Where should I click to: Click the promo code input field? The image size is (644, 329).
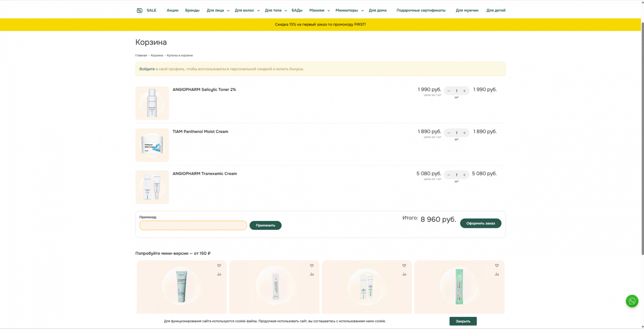coord(193,225)
